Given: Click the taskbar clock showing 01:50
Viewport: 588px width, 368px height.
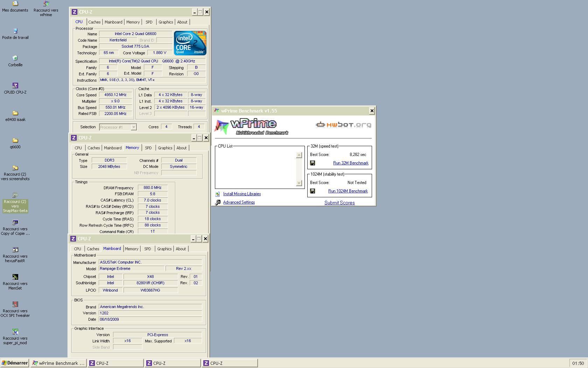Looking at the screenshot, I should point(578,363).
